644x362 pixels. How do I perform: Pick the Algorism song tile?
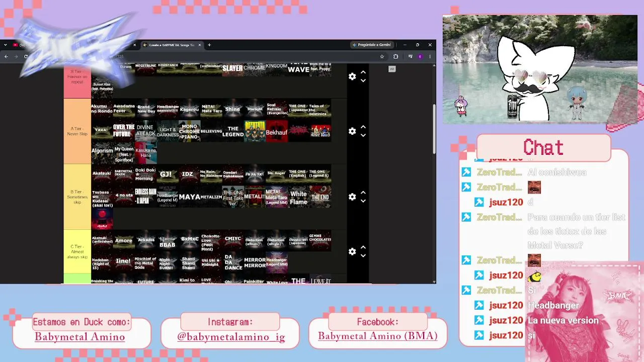pyautogui.click(x=102, y=153)
